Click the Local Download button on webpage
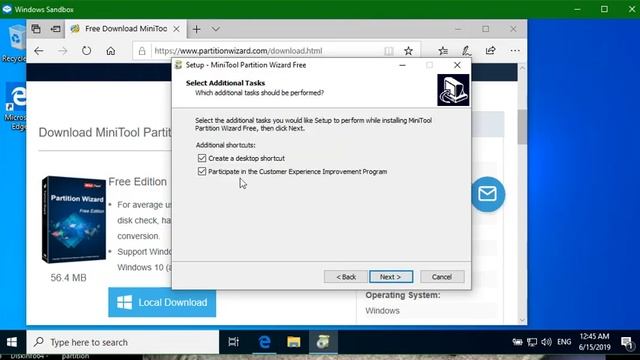This screenshot has height=360, width=640. pyautogui.click(x=162, y=302)
